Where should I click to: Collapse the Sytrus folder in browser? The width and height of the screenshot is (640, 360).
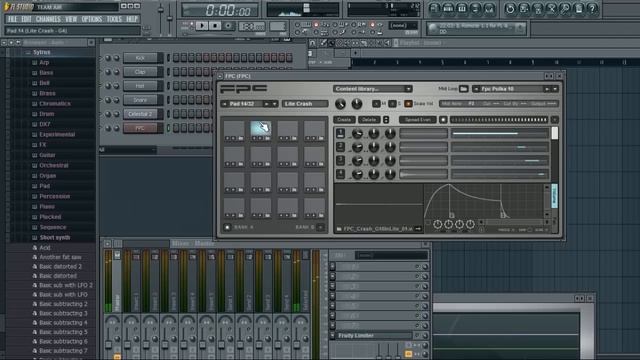(42, 52)
